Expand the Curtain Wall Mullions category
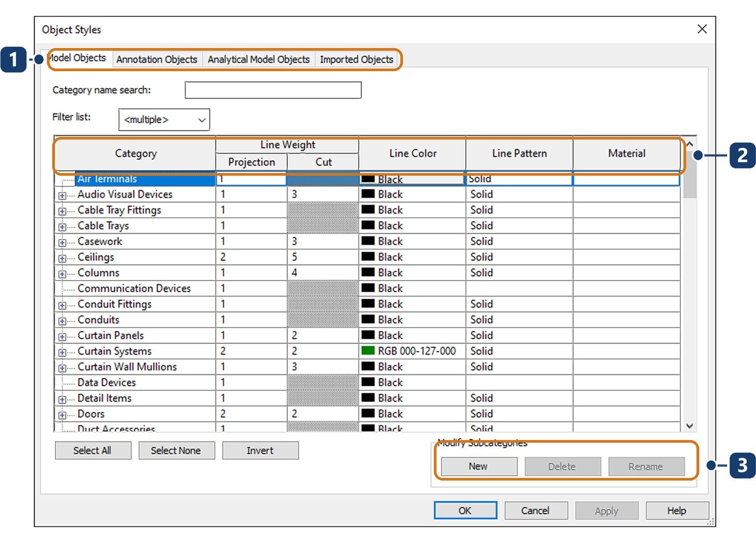The height and width of the screenshot is (543, 756). 62,368
